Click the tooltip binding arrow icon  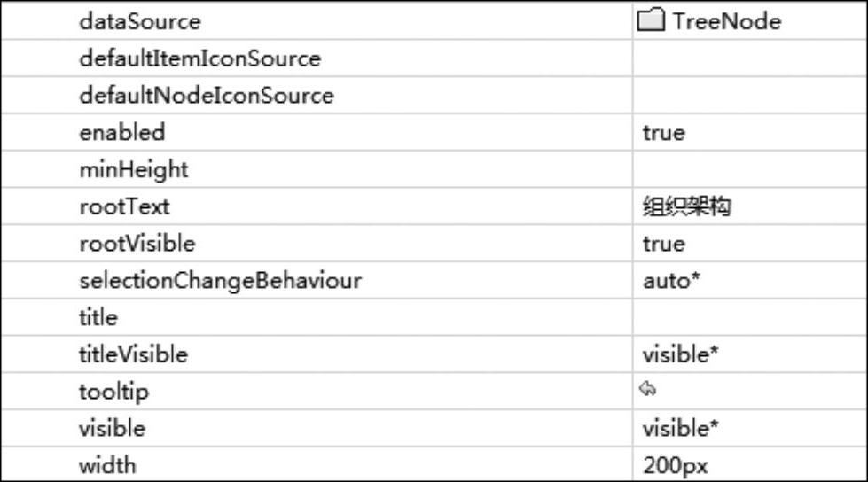pyautogui.click(x=648, y=389)
